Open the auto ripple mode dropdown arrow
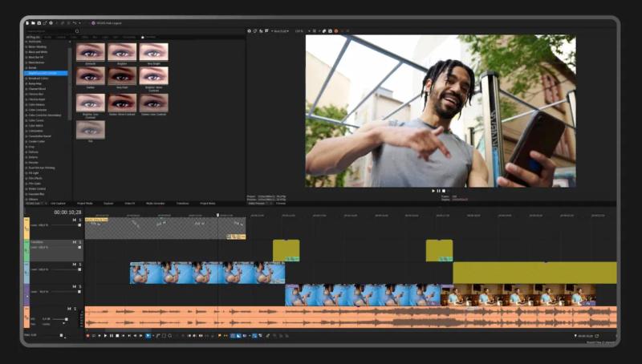The width and height of the screenshot is (642, 364). tap(250, 335)
